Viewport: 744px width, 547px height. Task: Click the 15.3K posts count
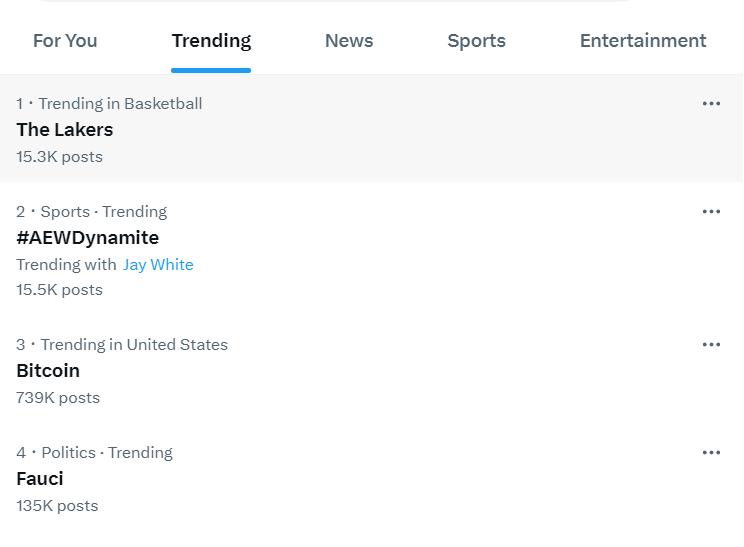60,157
